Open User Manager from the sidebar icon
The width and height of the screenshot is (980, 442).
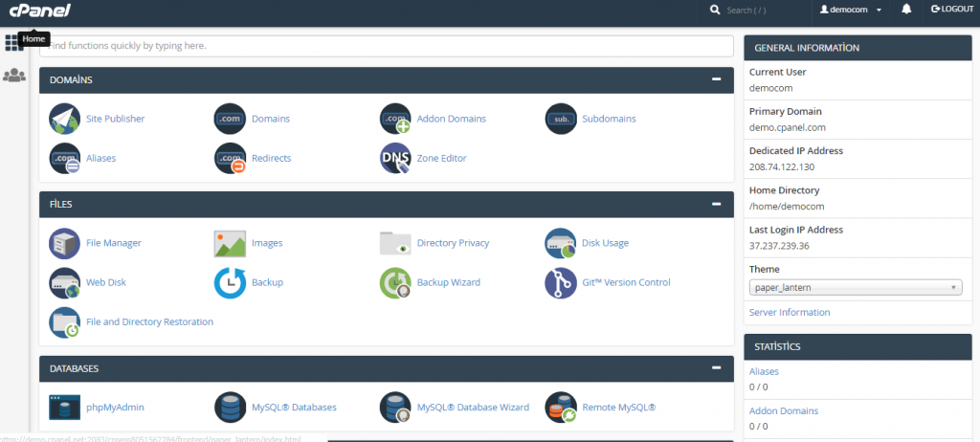[x=14, y=75]
